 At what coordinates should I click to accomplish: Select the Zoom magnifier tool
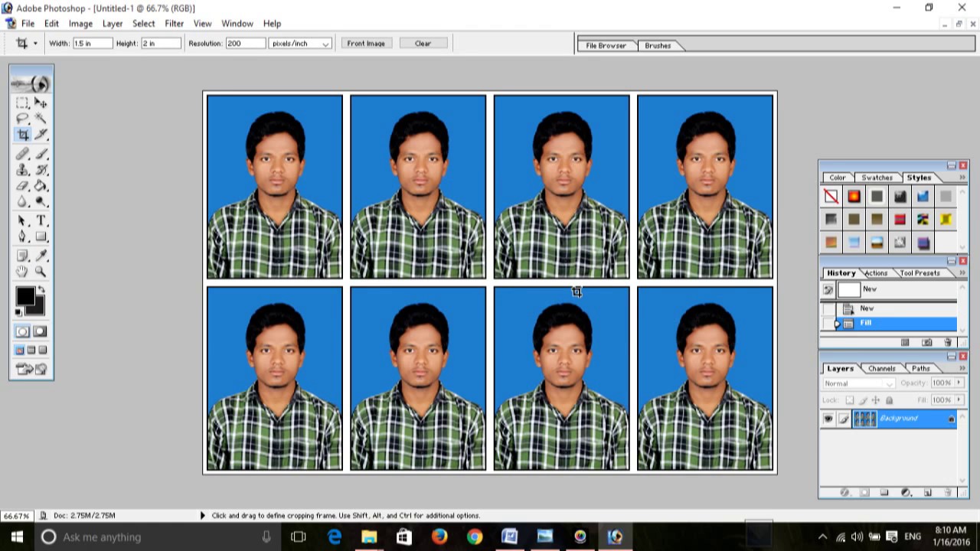41,272
